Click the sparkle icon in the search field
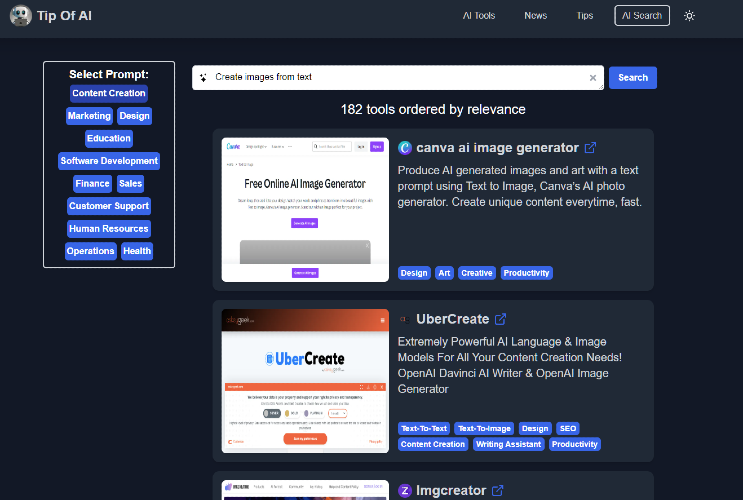 point(203,78)
